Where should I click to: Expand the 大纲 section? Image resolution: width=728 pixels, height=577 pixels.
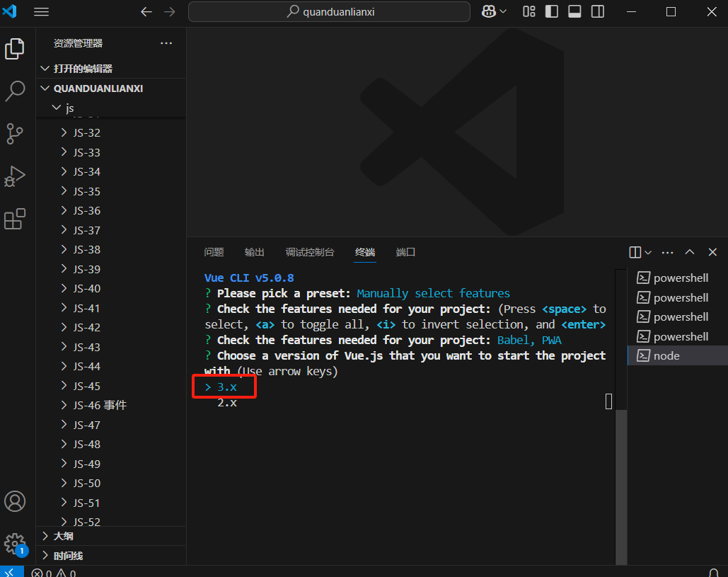112,536
